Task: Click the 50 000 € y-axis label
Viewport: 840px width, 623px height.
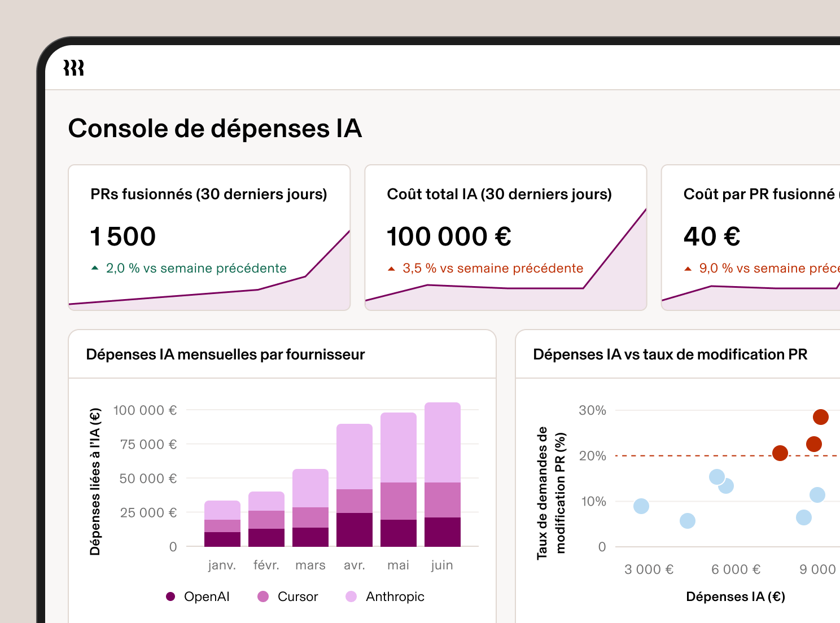Action: pyautogui.click(x=148, y=479)
